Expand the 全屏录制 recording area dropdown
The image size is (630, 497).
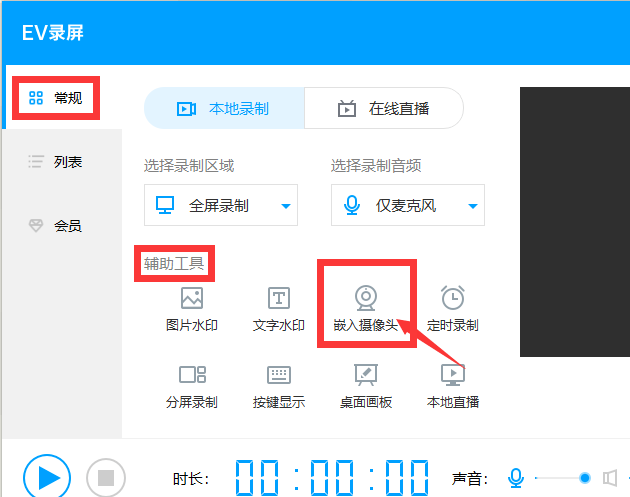click(x=221, y=205)
